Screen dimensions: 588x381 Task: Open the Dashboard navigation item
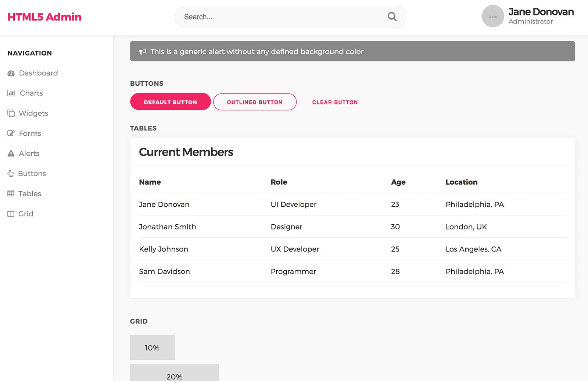click(x=38, y=73)
